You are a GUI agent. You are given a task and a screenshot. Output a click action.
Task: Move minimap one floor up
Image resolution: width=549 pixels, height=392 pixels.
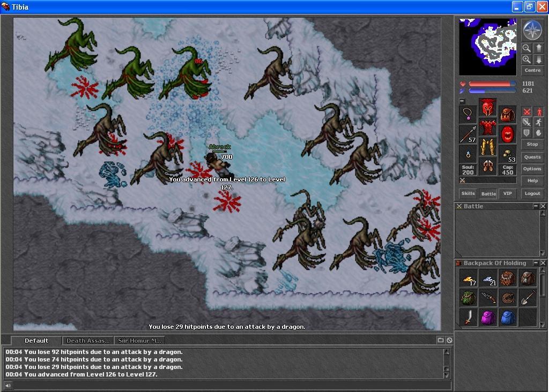pyautogui.click(x=538, y=48)
